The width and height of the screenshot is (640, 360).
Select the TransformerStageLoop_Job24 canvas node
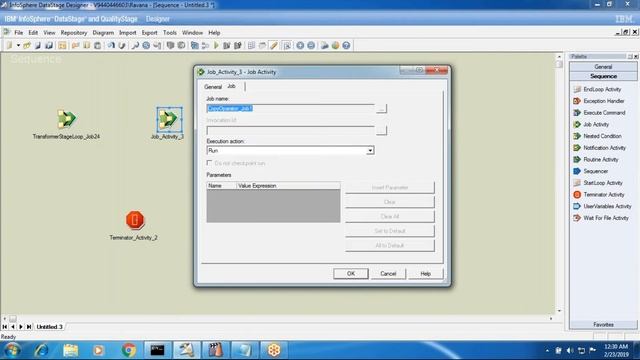tap(66, 119)
